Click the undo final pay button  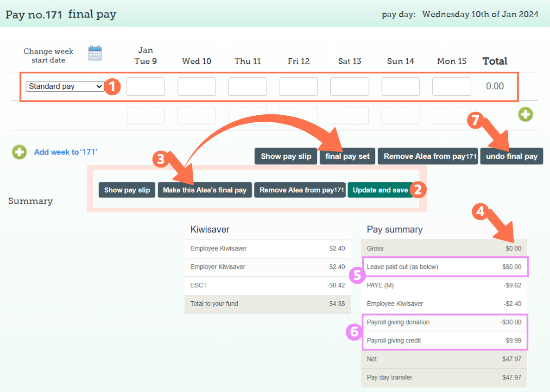511,156
